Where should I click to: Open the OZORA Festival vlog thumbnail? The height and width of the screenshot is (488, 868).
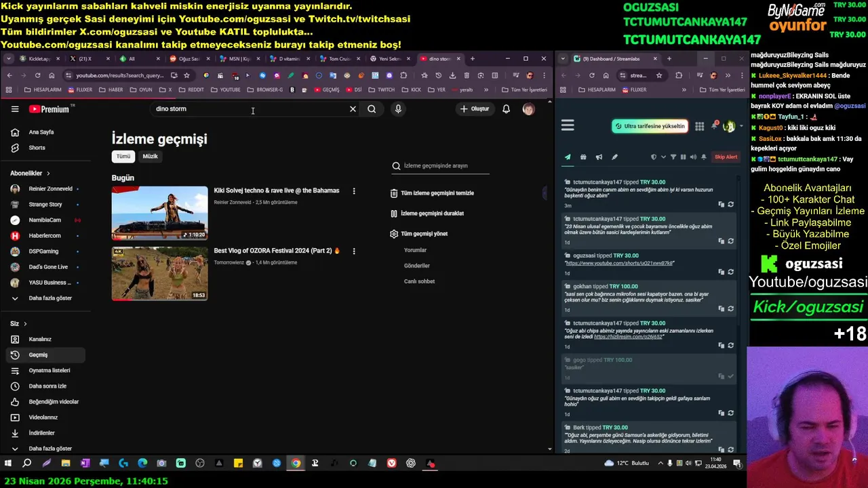pos(160,273)
